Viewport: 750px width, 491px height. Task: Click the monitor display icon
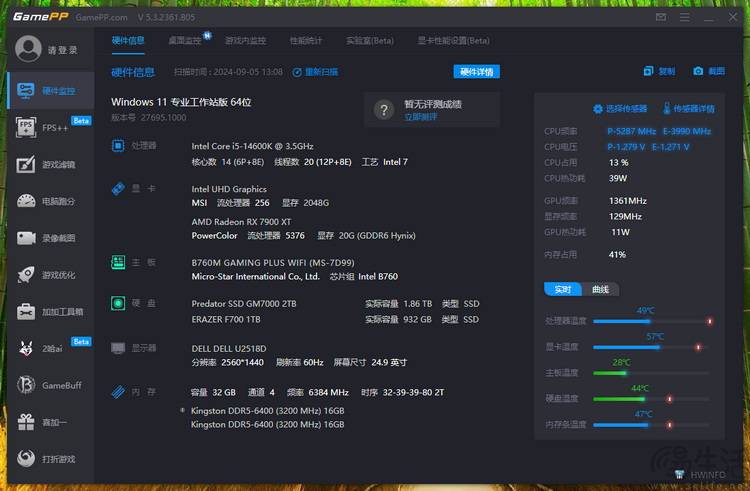point(118,348)
